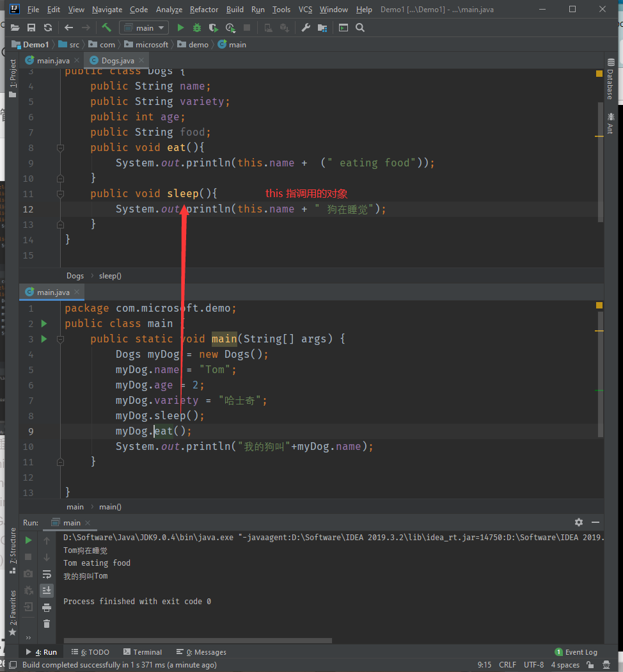Clear Run console with trash icon
This screenshot has height=672, width=623.
tap(47, 624)
